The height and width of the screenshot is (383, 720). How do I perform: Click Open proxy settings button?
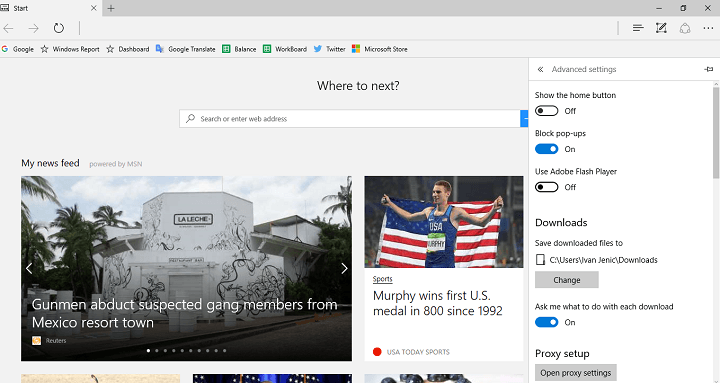[575, 373]
